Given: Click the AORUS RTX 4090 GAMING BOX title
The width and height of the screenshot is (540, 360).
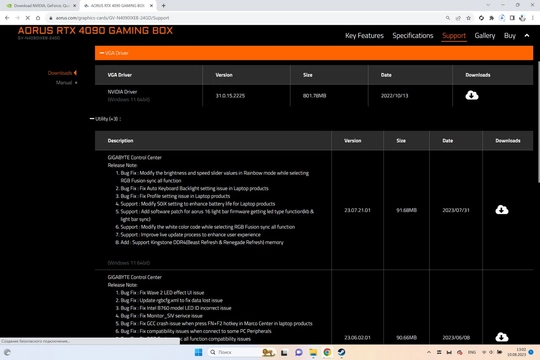Looking at the screenshot, I should pos(95,31).
